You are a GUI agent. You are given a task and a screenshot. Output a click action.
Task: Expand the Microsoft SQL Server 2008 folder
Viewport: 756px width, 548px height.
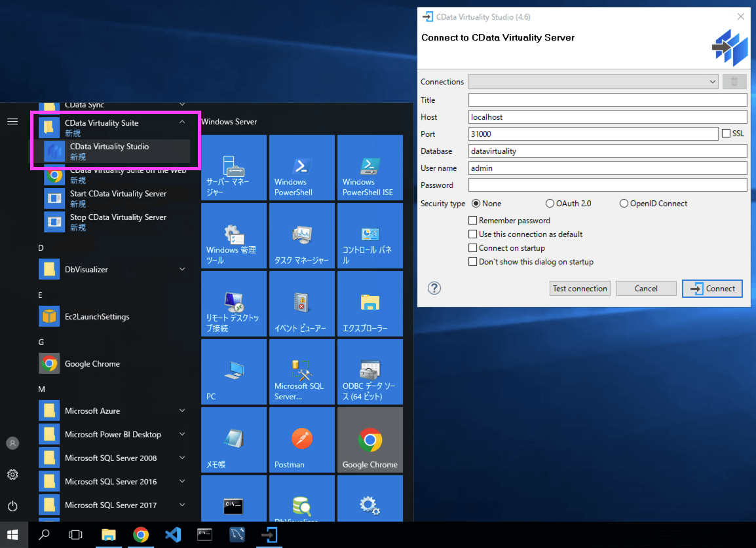coord(182,458)
